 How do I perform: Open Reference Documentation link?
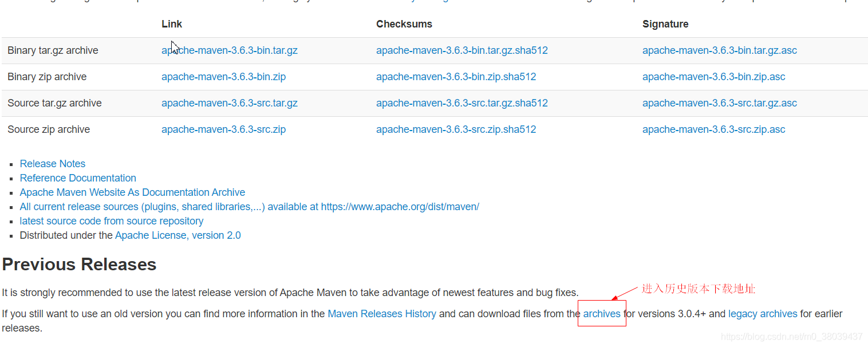point(78,178)
